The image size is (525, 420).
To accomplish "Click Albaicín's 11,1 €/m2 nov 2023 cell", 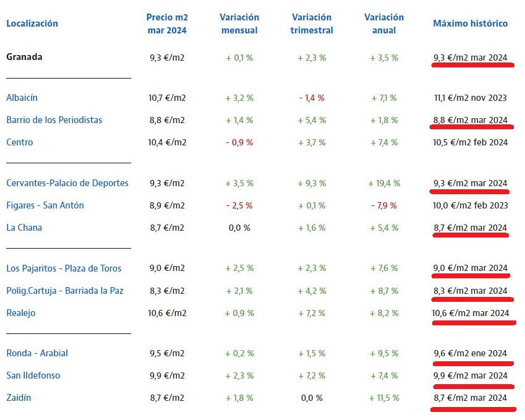I will click(471, 98).
